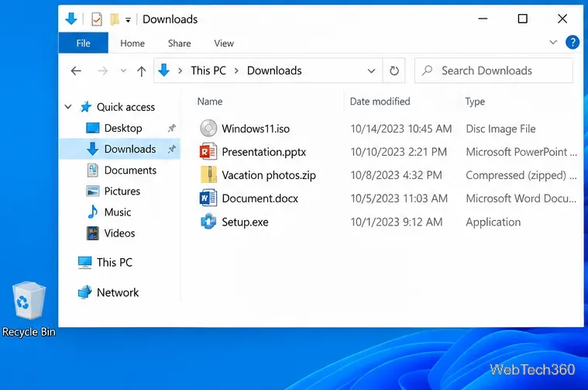Click the Document.docx Word icon
This screenshot has height=390, width=588.
click(208, 198)
